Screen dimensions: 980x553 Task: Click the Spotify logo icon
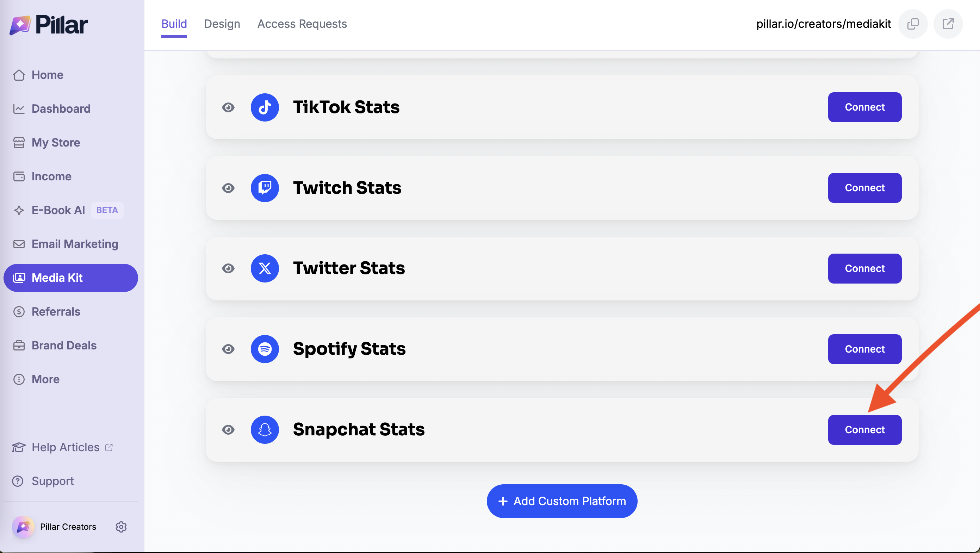click(x=265, y=349)
